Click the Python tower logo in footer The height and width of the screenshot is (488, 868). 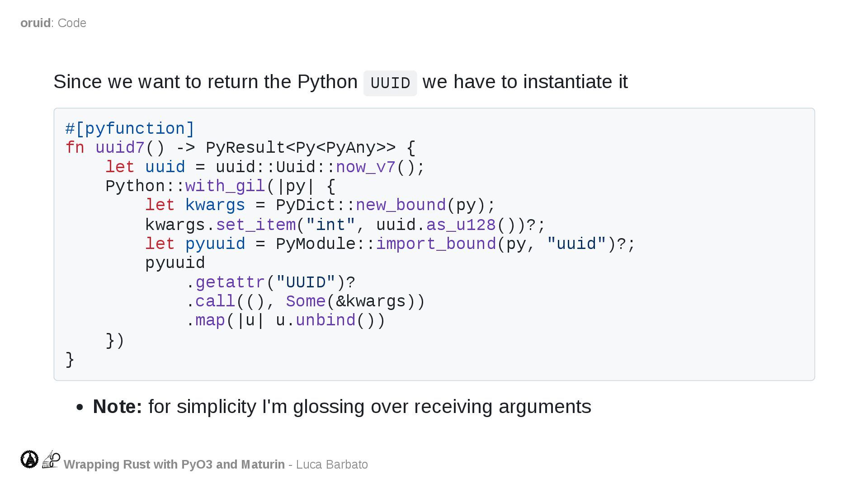(x=51, y=459)
